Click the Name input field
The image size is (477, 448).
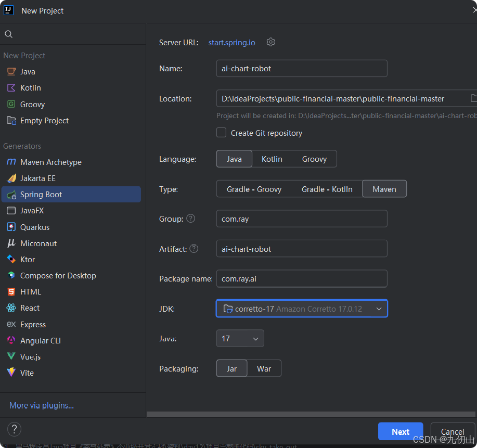click(x=302, y=69)
